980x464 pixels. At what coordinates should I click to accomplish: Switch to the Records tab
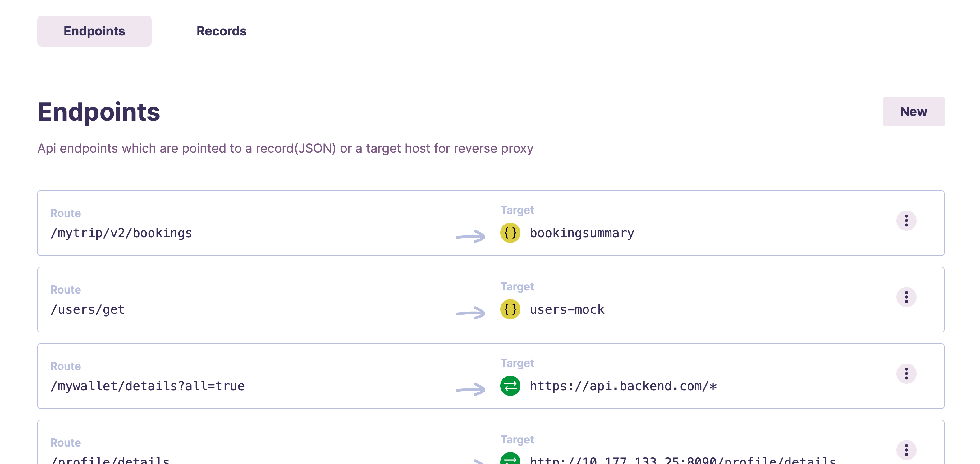pos(222,31)
